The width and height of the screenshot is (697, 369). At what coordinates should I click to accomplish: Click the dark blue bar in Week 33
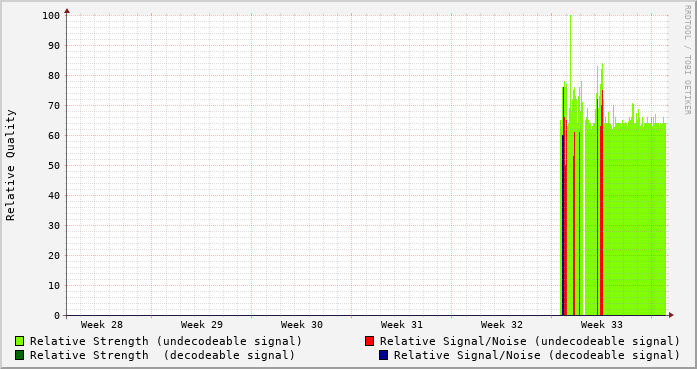coord(563,225)
